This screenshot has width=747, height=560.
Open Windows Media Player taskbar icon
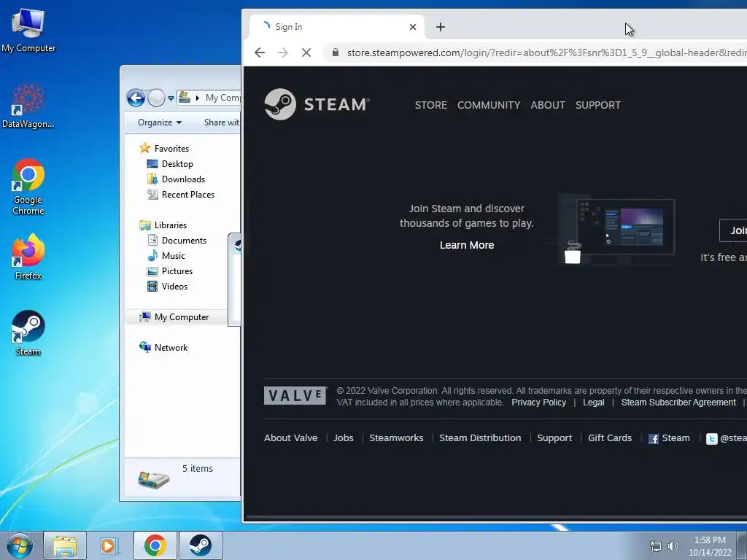pos(109,545)
